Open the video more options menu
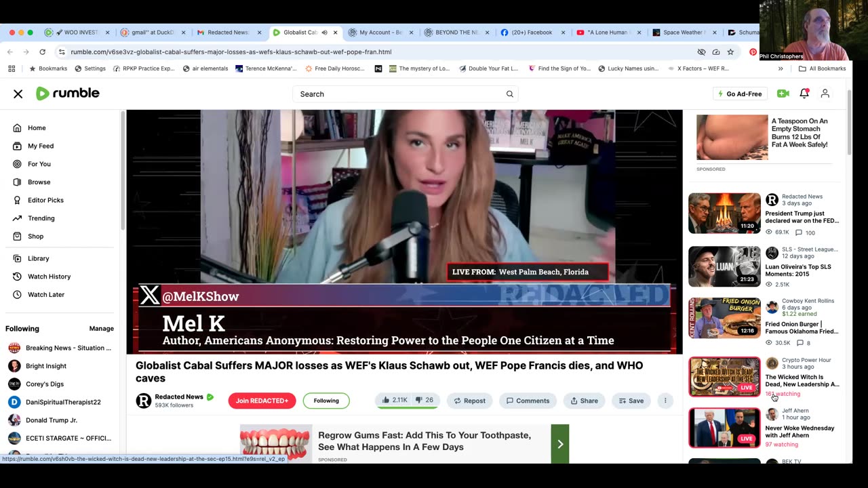This screenshot has height=488, width=868. [x=665, y=401]
